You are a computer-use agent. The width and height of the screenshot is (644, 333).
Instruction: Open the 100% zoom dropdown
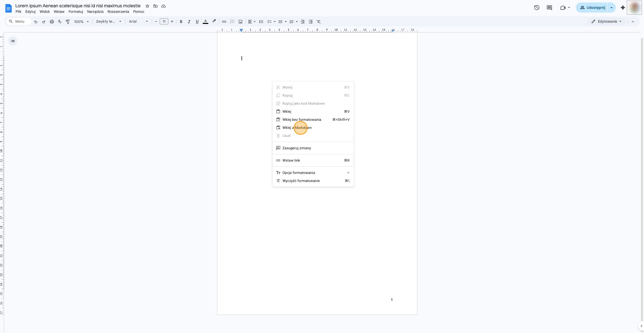pyautogui.click(x=82, y=22)
